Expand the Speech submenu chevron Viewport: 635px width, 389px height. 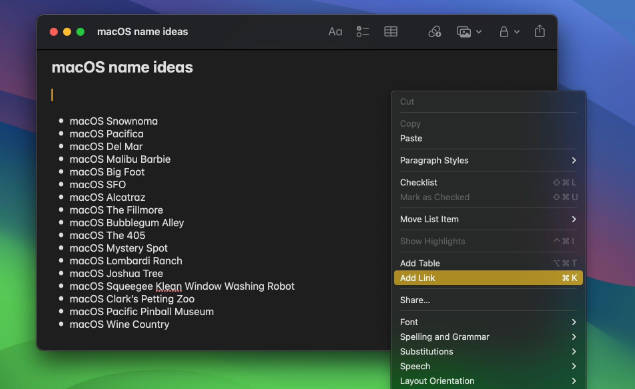(x=574, y=366)
